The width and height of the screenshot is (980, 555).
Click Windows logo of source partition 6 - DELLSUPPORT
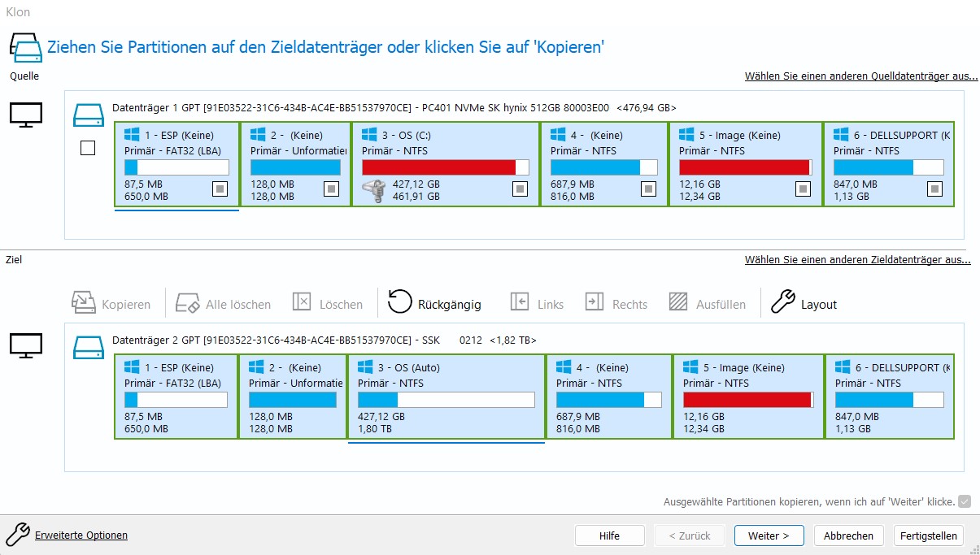click(842, 134)
